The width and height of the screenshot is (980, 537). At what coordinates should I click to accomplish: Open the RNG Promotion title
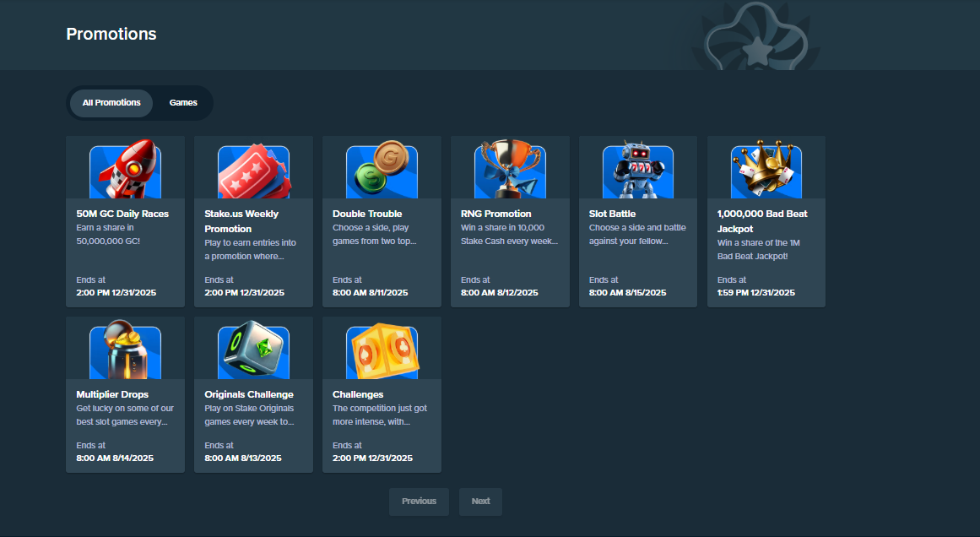pyautogui.click(x=496, y=214)
